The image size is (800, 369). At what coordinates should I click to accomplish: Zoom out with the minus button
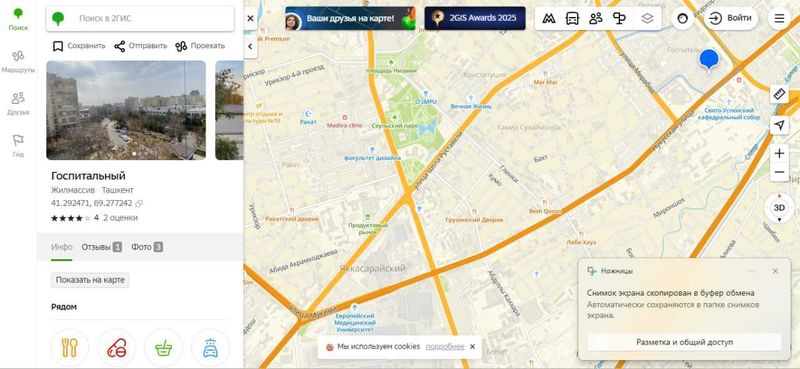coord(779,172)
